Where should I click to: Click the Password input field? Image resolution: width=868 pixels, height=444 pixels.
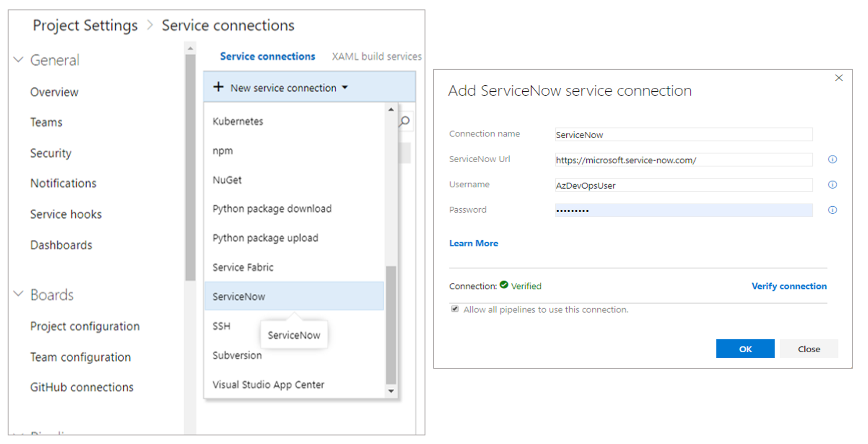pyautogui.click(x=684, y=210)
